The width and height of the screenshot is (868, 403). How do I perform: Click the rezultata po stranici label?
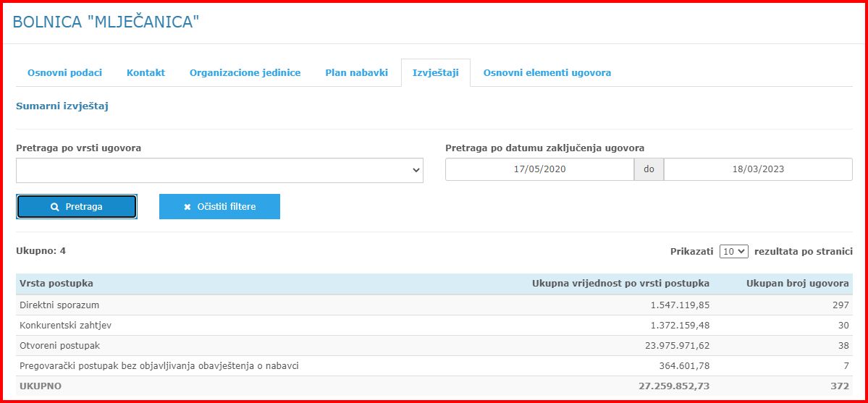[x=804, y=251]
